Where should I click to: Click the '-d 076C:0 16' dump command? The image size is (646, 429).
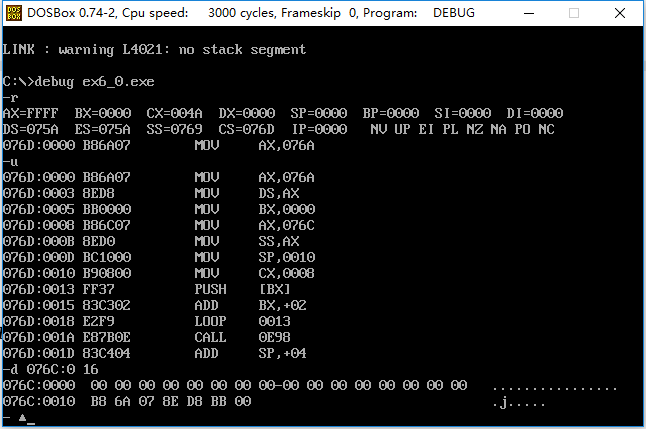(50, 369)
